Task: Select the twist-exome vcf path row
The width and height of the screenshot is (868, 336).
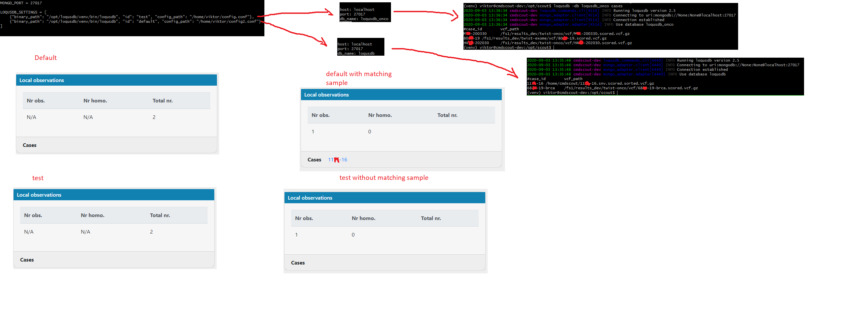Action: click(x=535, y=39)
